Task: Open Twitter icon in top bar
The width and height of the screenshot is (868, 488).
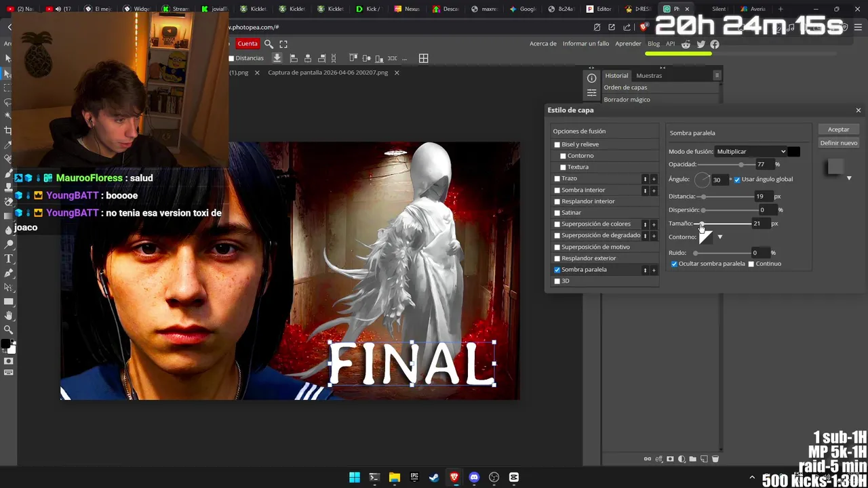Action: [701, 44]
